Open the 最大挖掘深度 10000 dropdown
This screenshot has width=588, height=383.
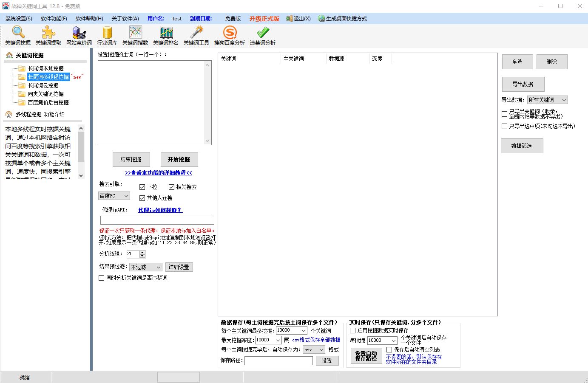point(268,340)
